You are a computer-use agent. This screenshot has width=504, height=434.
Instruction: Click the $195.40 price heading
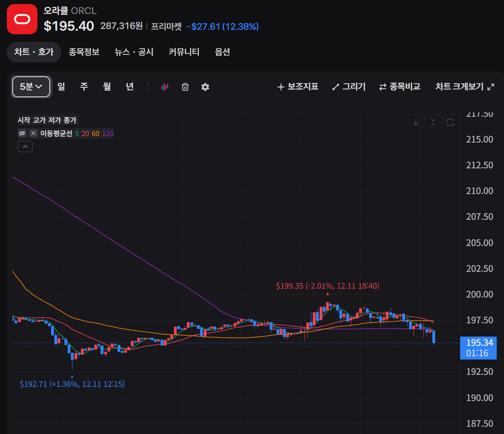click(69, 26)
